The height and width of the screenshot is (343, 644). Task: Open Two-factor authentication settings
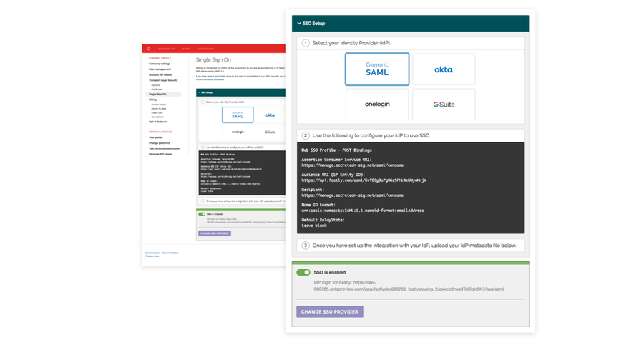tap(164, 148)
